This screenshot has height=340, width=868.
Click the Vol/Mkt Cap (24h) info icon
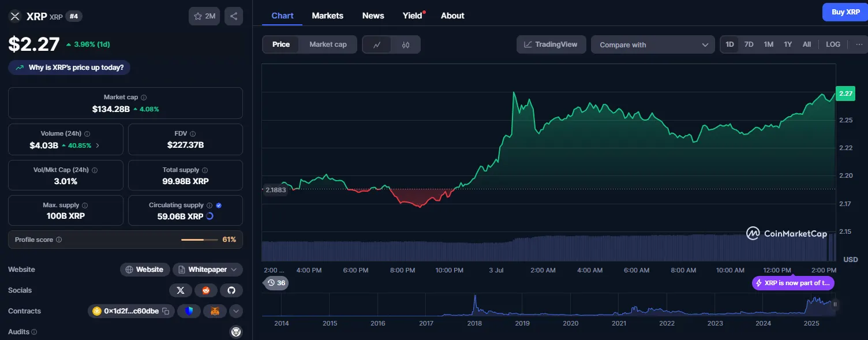coord(95,170)
